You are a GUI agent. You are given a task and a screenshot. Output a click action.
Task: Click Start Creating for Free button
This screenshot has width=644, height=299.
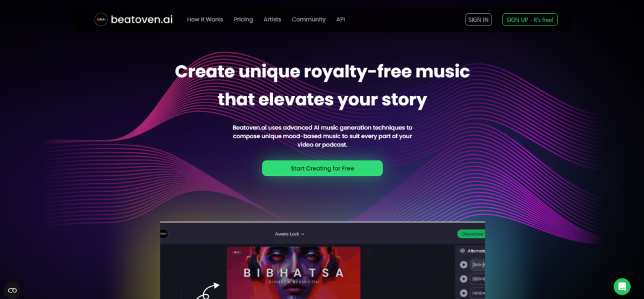pos(323,168)
